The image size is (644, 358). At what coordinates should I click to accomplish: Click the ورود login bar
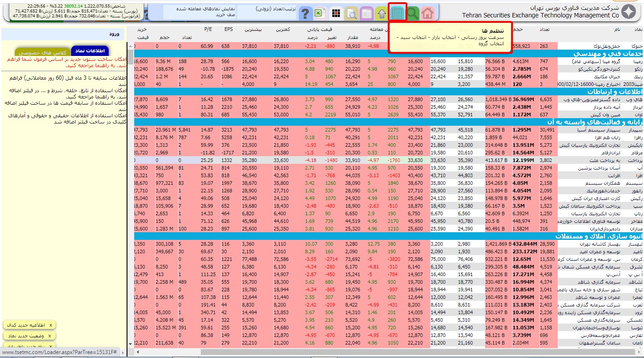click(x=64, y=34)
